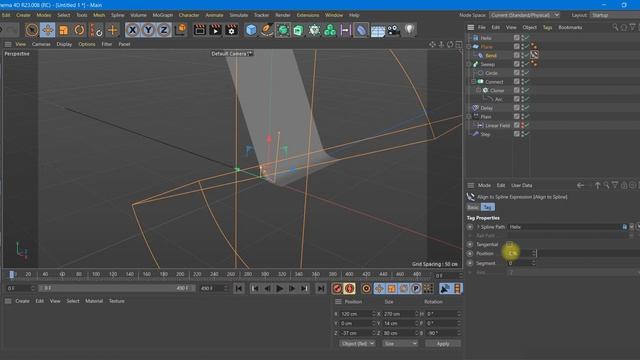Select Linear Field object

pos(498,126)
